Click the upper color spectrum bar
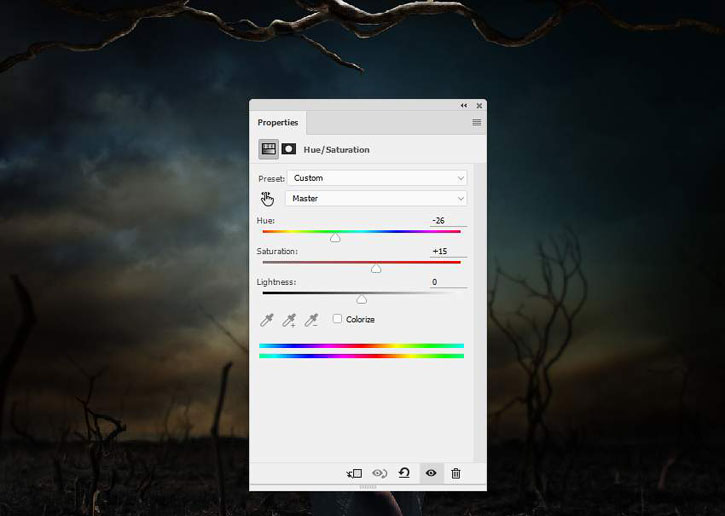725x516 pixels. pos(362,346)
